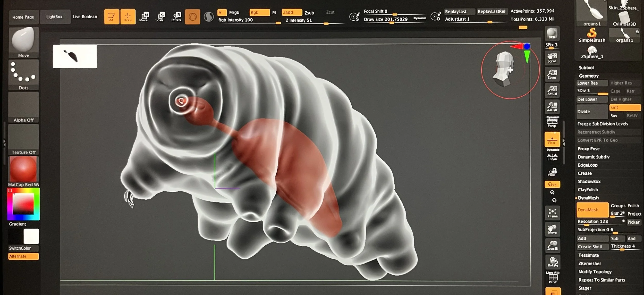Screen dimensions: 644x295
Task: Toggle the XYZ rotation mode
Action: click(552, 184)
